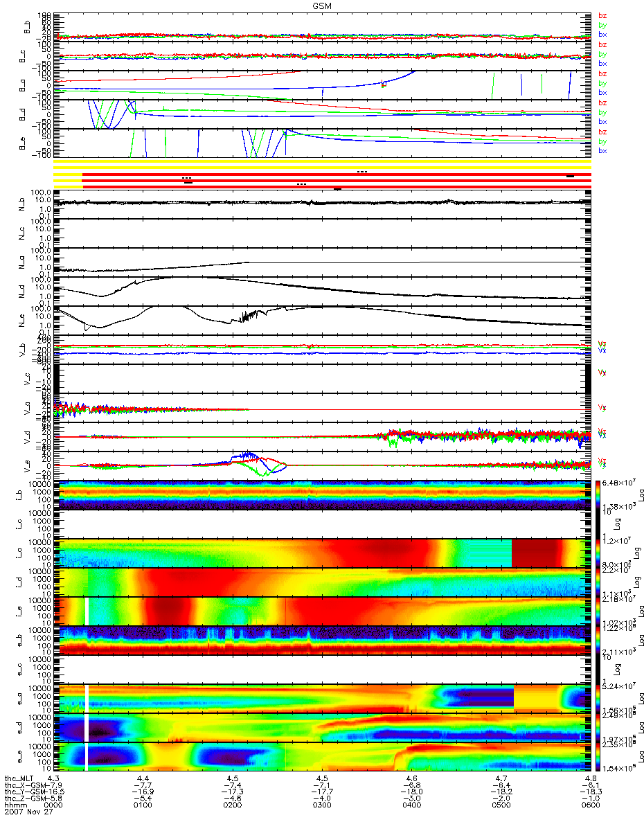Select the thc_Z-GSM row label
The image size is (644, 831).
point(24,799)
